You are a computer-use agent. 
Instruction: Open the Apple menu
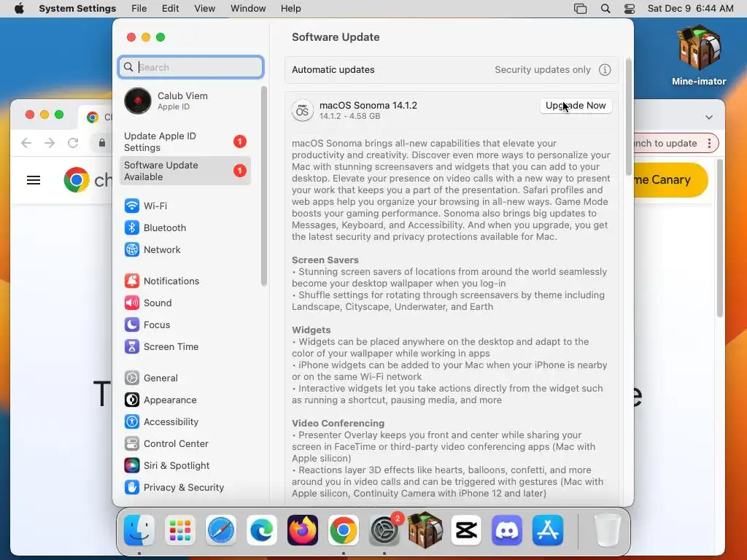pyautogui.click(x=19, y=9)
